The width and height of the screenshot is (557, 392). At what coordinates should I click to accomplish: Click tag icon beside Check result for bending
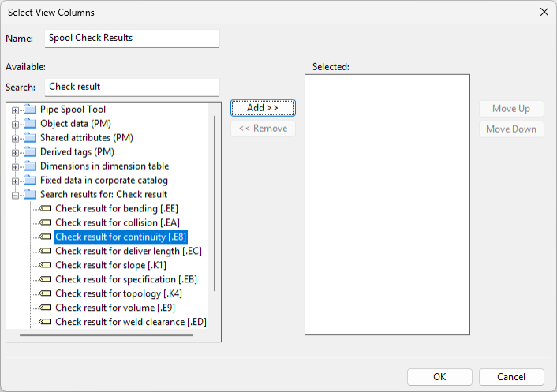pyautogui.click(x=45, y=208)
